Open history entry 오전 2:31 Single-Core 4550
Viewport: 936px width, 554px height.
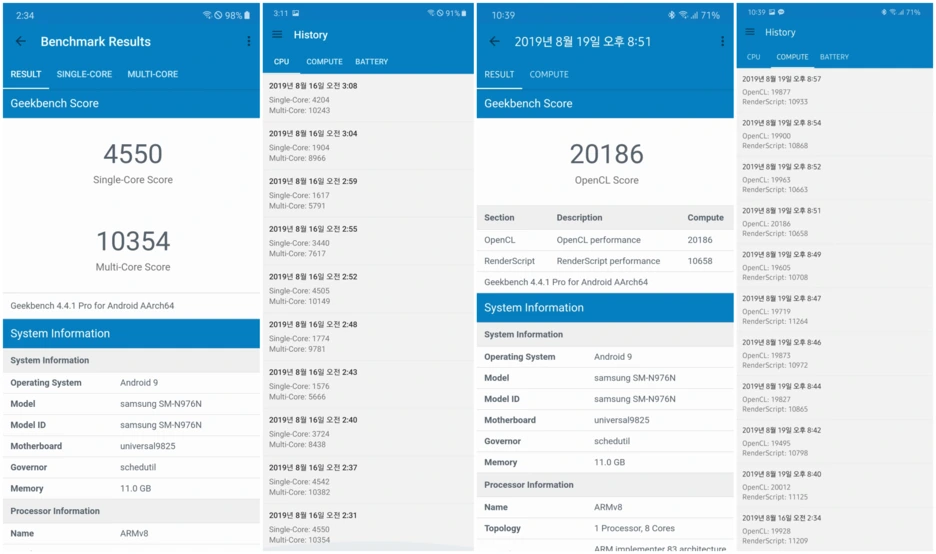click(x=368, y=528)
